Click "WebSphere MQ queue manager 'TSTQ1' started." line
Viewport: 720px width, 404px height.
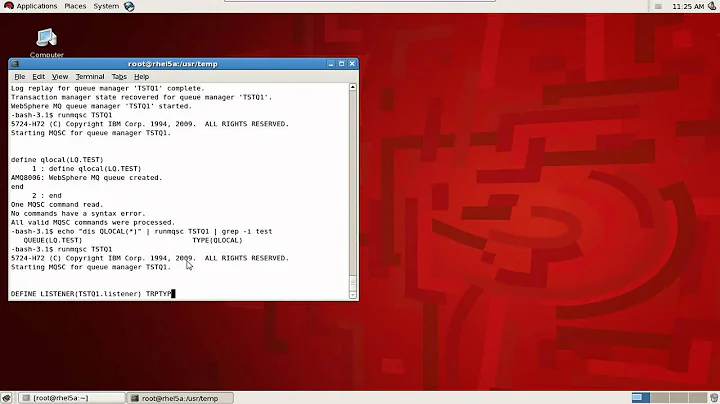coord(101,106)
